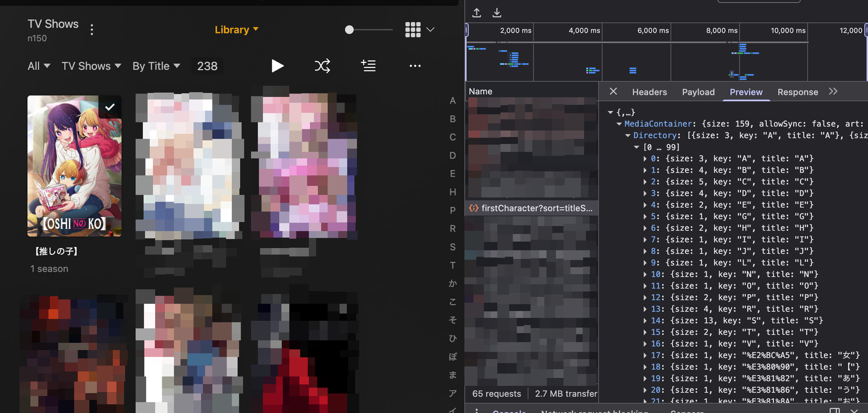The image size is (868, 413).
Task: Click the 238 item count badge
Action: point(207,66)
